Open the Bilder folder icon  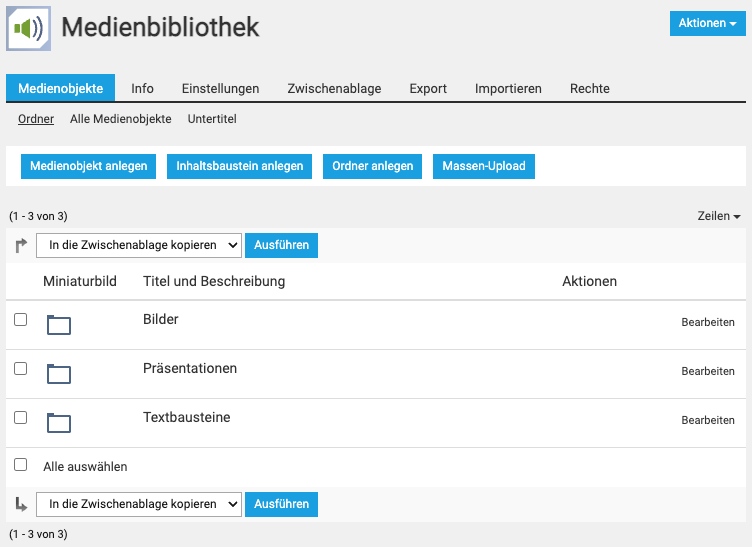tap(59, 324)
